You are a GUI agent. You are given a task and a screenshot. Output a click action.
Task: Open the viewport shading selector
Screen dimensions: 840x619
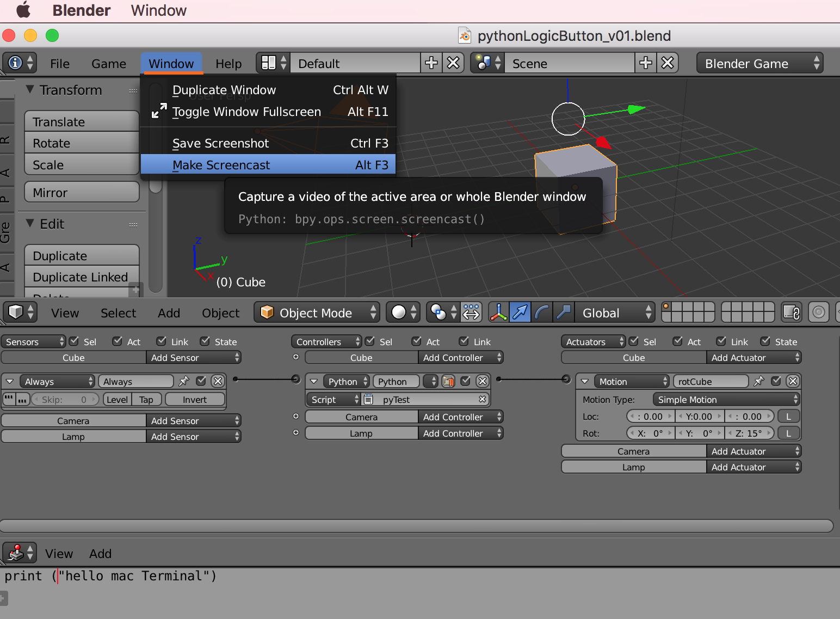pos(403,312)
